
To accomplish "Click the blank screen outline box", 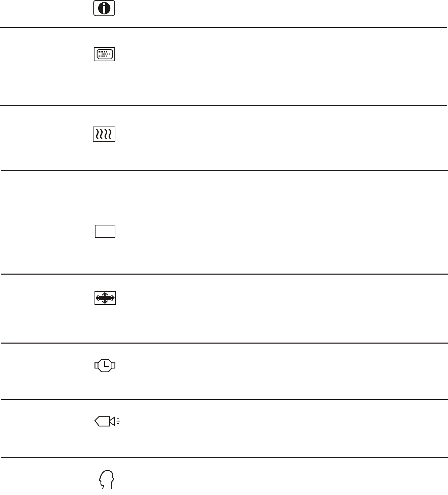I will pyautogui.click(x=105, y=232).
